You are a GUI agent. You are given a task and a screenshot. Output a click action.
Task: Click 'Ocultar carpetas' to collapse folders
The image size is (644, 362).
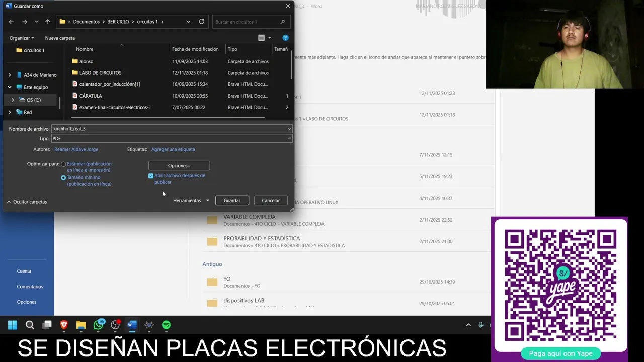pos(27,202)
